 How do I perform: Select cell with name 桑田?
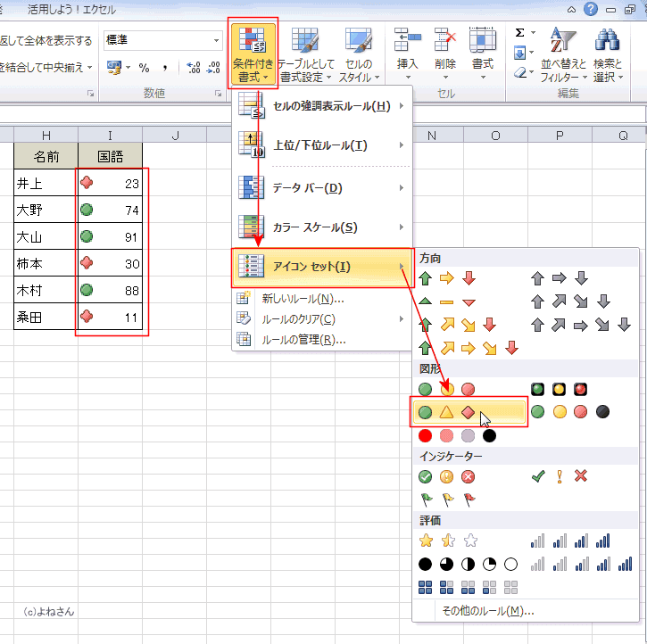46,317
